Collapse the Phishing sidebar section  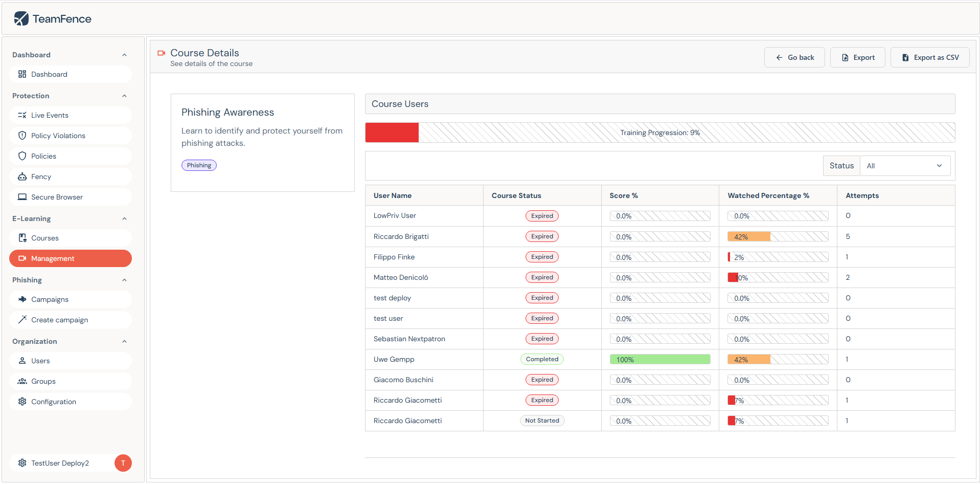click(x=124, y=280)
